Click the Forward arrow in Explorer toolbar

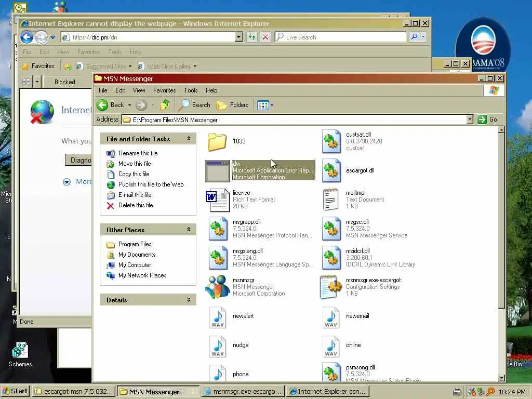(x=141, y=105)
